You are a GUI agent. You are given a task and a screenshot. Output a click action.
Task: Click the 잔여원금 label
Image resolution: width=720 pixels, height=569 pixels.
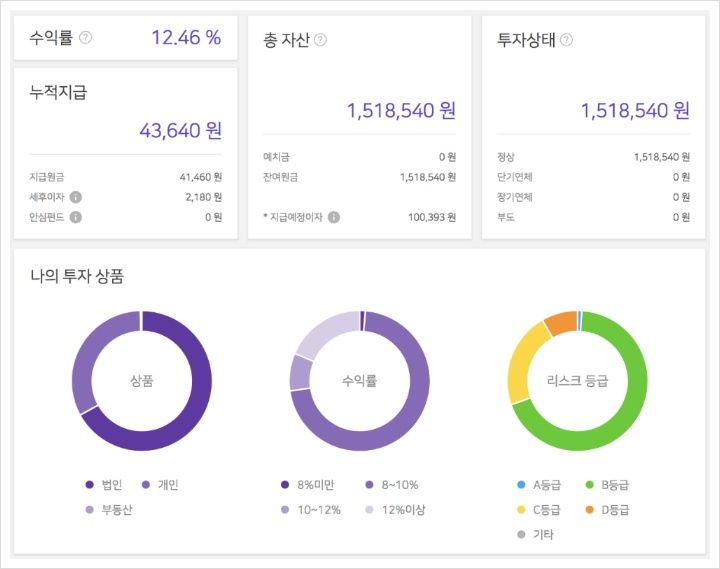point(280,177)
